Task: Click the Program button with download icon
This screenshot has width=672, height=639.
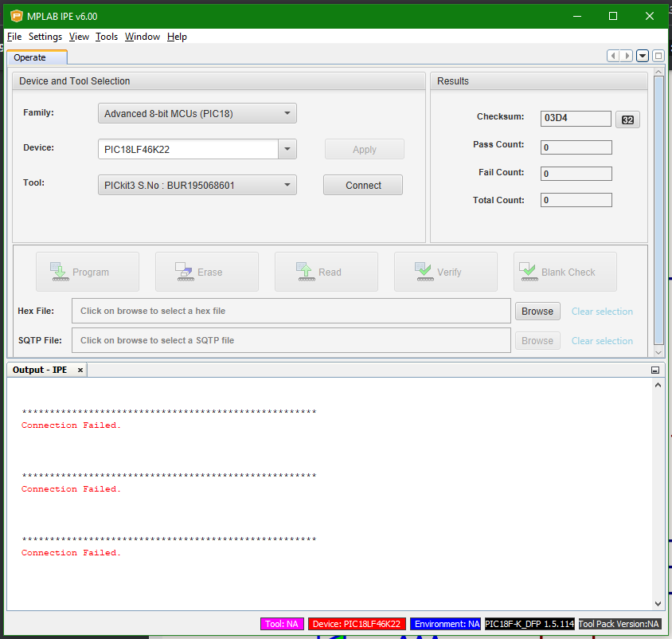Action: click(x=88, y=272)
